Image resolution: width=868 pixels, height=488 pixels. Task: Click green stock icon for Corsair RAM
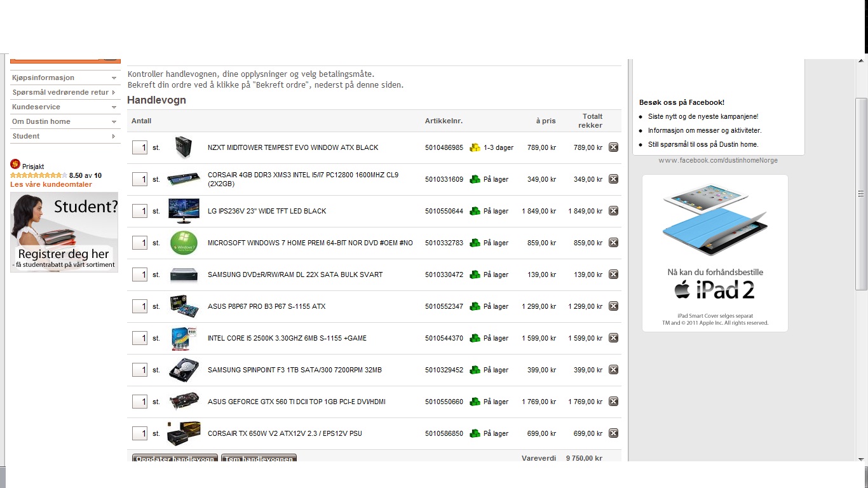pos(475,179)
